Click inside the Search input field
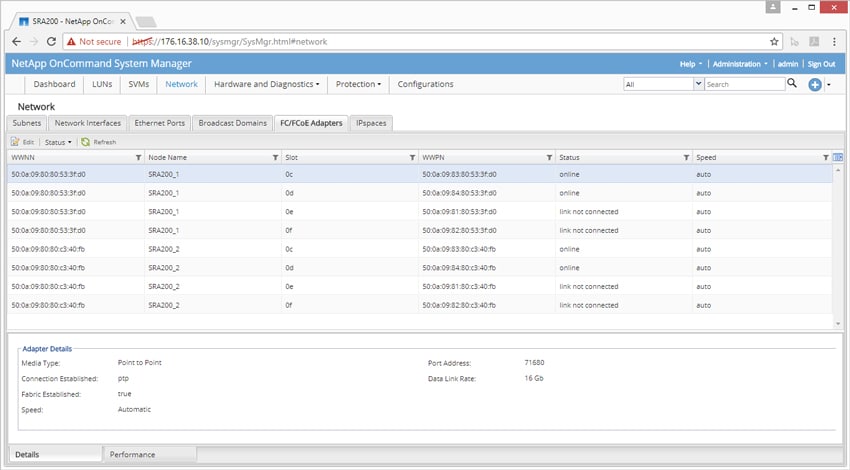 pos(744,84)
